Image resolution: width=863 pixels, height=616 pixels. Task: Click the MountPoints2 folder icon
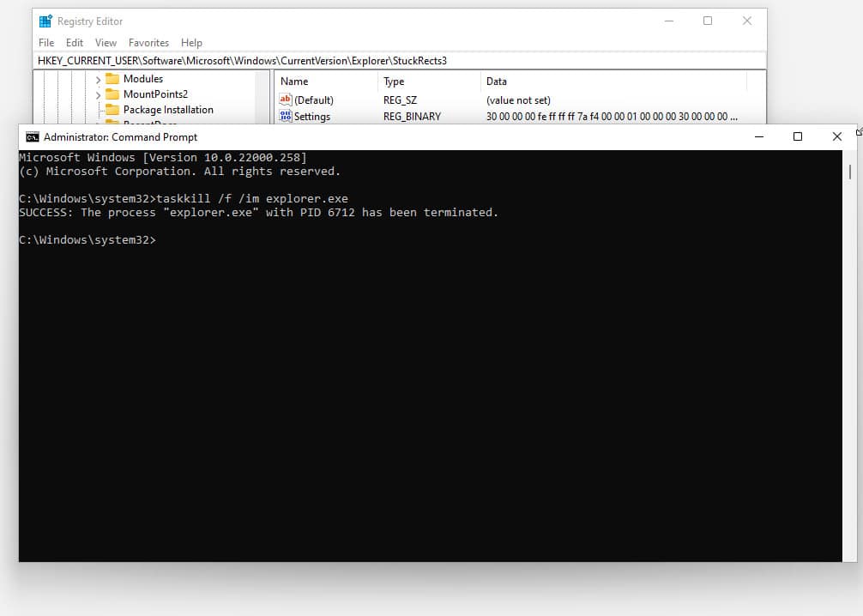(x=113, y=94)
